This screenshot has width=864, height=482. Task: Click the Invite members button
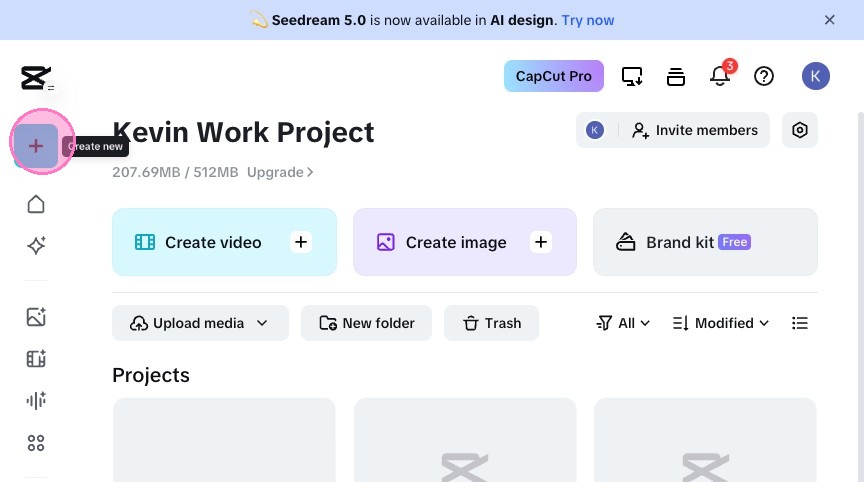tap(695, 130)
